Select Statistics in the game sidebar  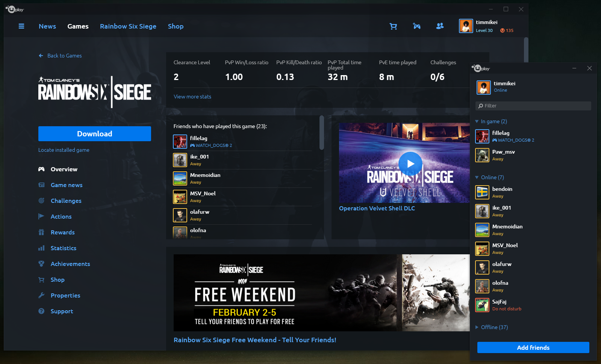tap(64, 248)
